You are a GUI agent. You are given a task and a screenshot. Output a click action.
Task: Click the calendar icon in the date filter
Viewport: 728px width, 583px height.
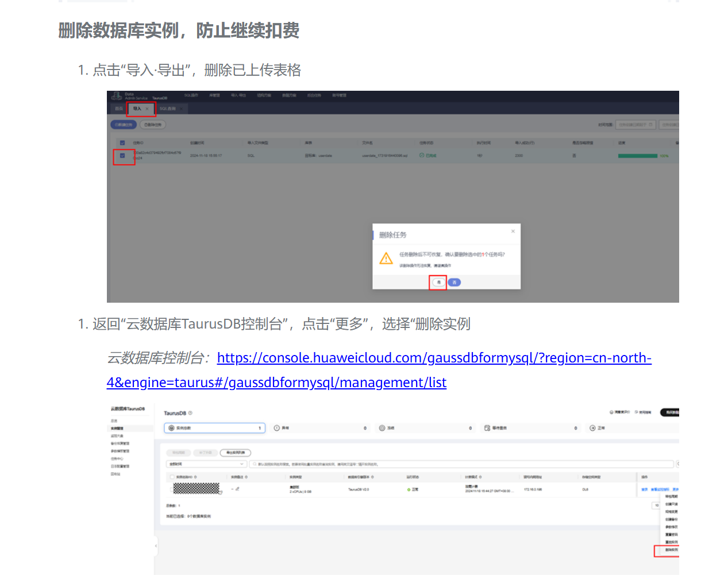(x=650, y=125)
